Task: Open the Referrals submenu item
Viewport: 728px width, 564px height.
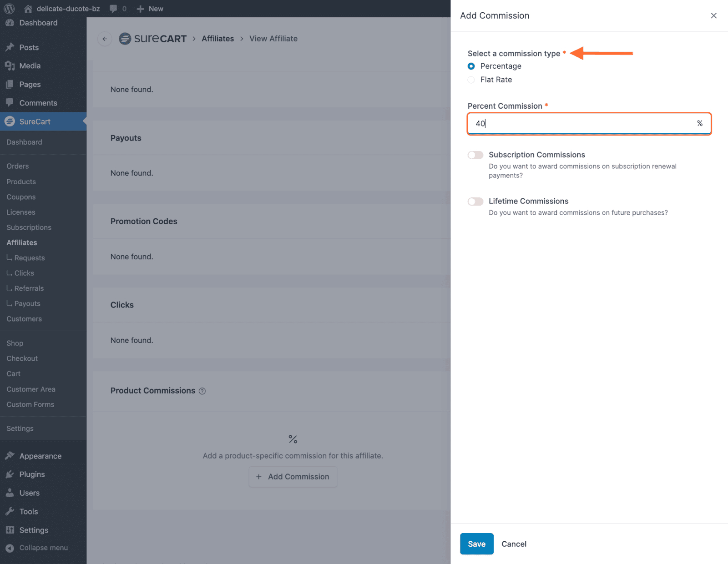Action: click(x=29, y=288)
